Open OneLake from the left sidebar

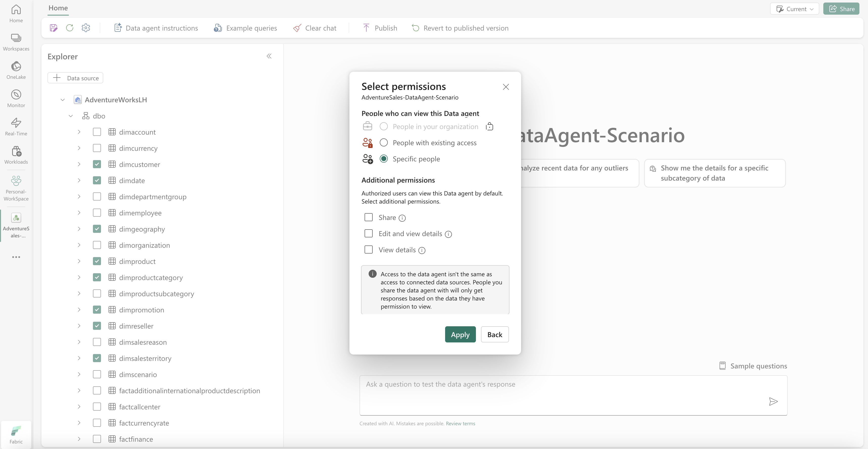click(16, 70)
